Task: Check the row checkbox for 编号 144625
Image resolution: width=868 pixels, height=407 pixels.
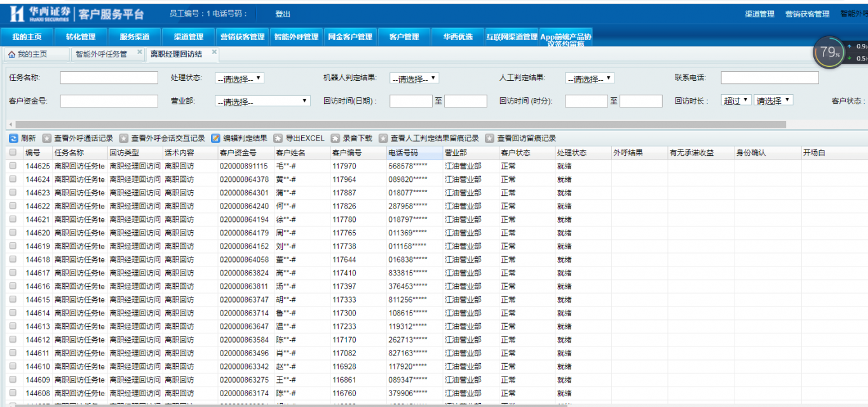Action: (x=13, y=166)
